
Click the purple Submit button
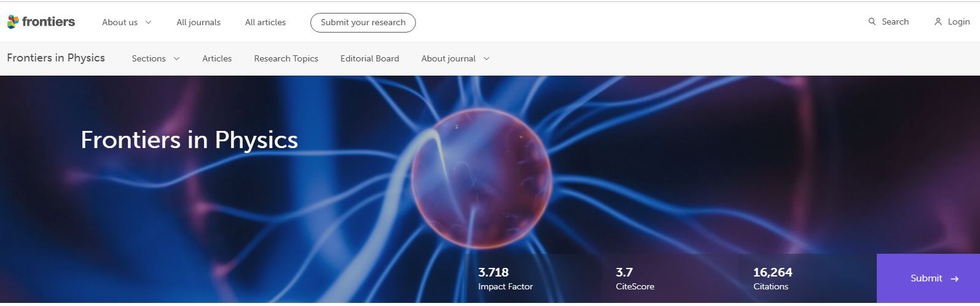pyautogui.click(x=928, y=278)
